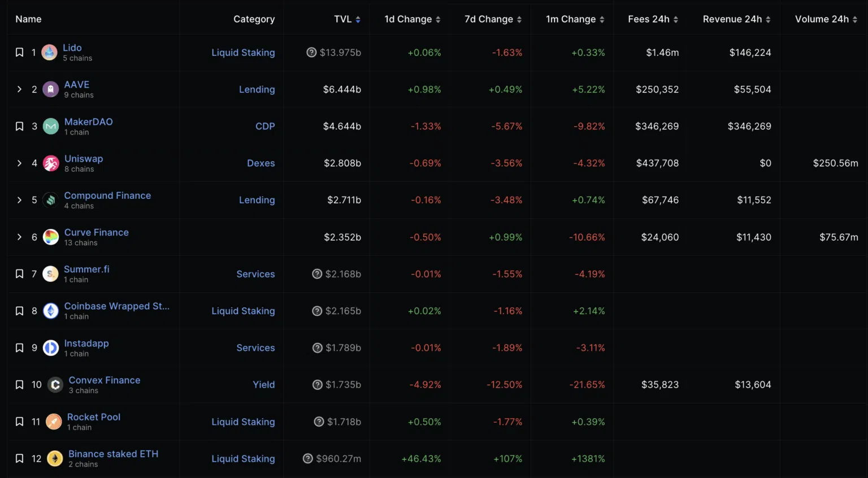Screen dimensions: 868x478
Task: Click the Instadapp TVL info icon
Action: pos(318,348)
